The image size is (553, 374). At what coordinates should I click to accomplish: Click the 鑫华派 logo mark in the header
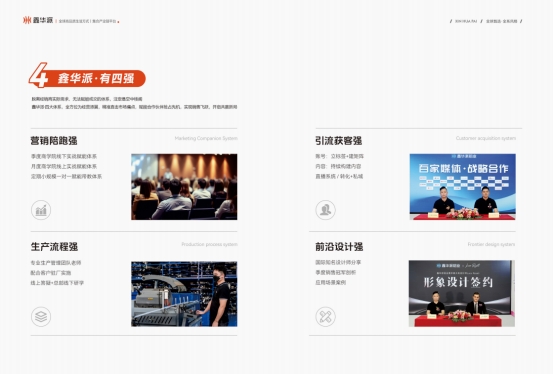[x=27, y=20]
